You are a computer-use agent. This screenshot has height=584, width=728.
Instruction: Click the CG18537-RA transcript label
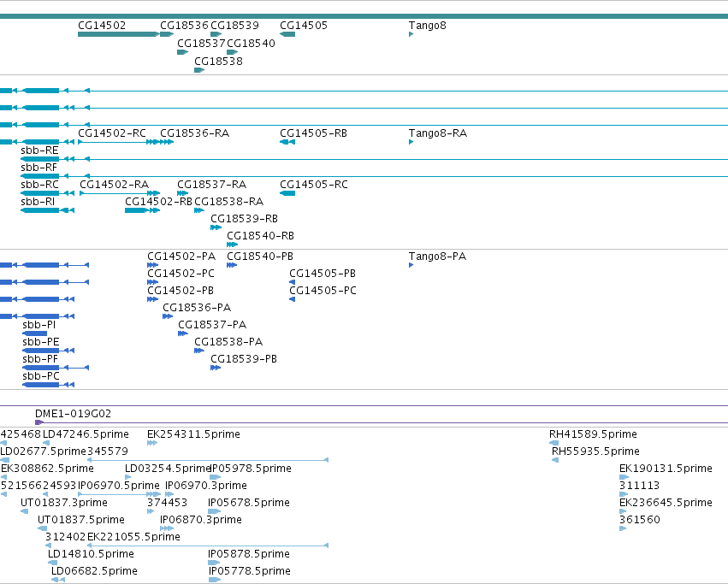click(x=211, y=185)
